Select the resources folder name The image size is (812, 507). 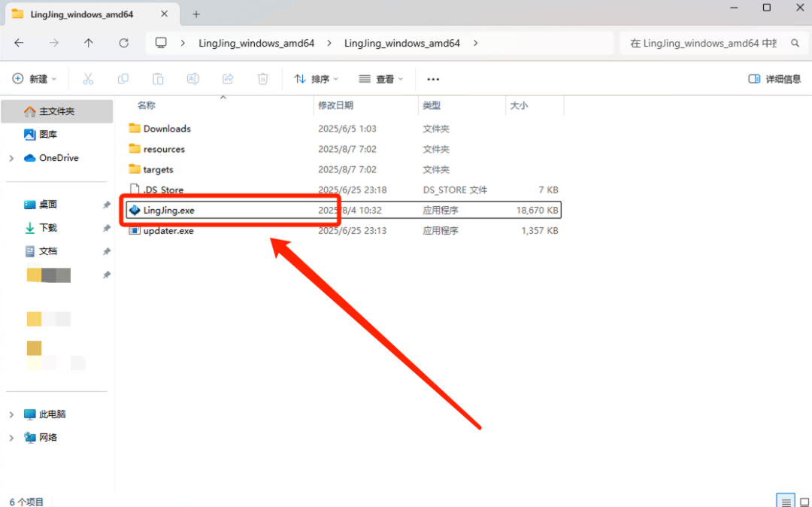(x=164, y=149)
